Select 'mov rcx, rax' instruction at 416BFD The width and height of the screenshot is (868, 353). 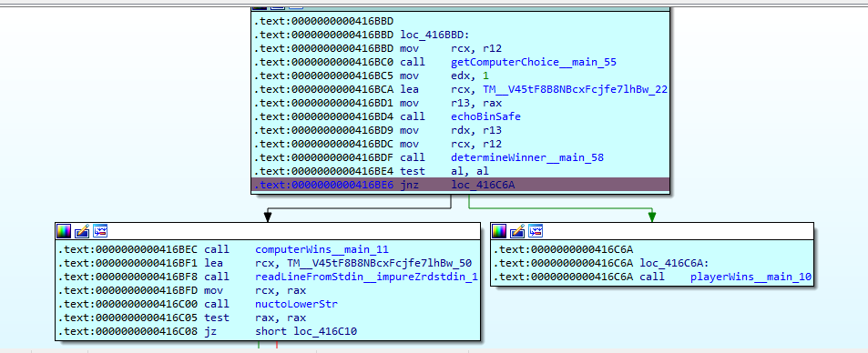click(x=255, y=290)
